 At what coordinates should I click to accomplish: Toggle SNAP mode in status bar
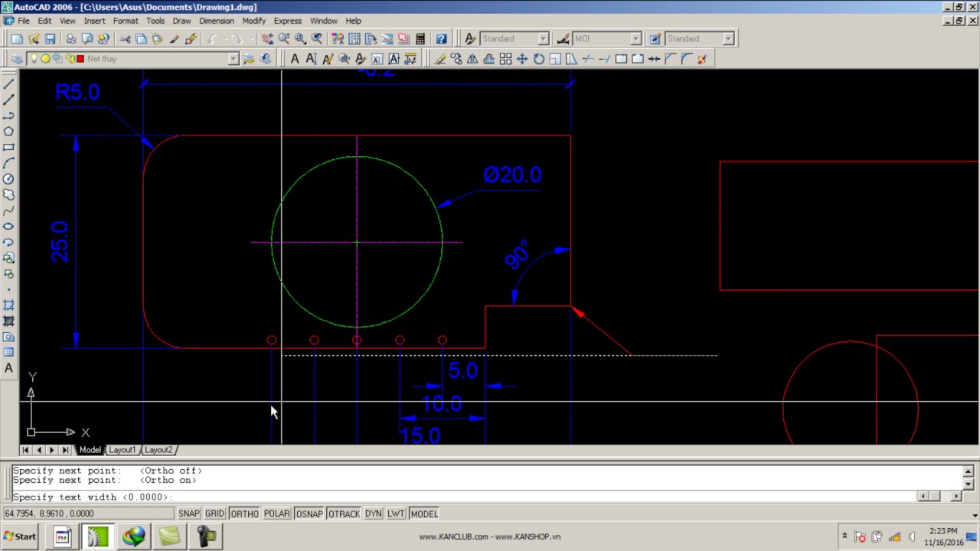pyautogui.click(x=188, y=514)
